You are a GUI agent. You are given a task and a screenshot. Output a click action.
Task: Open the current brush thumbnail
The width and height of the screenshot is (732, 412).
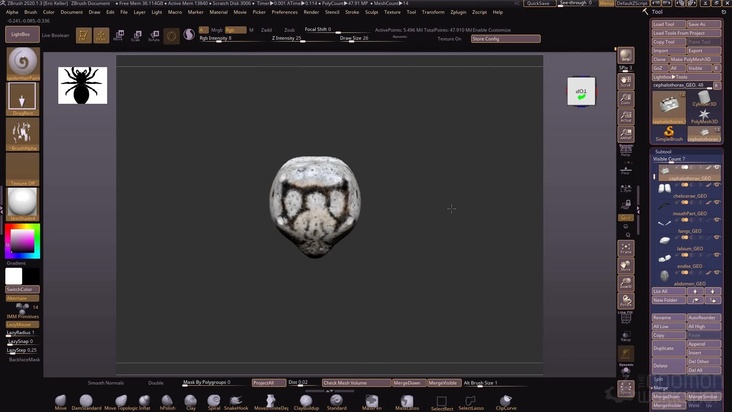(x=22, y=63)
